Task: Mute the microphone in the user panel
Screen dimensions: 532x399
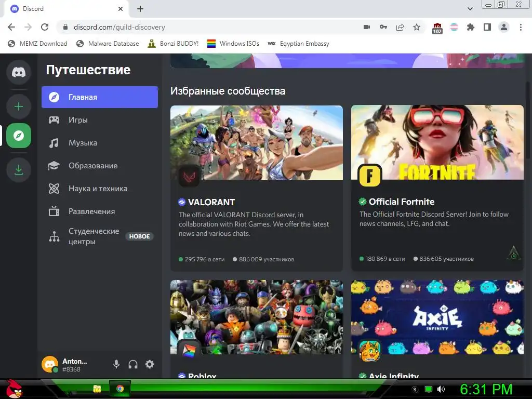Action: coord(116,364)
